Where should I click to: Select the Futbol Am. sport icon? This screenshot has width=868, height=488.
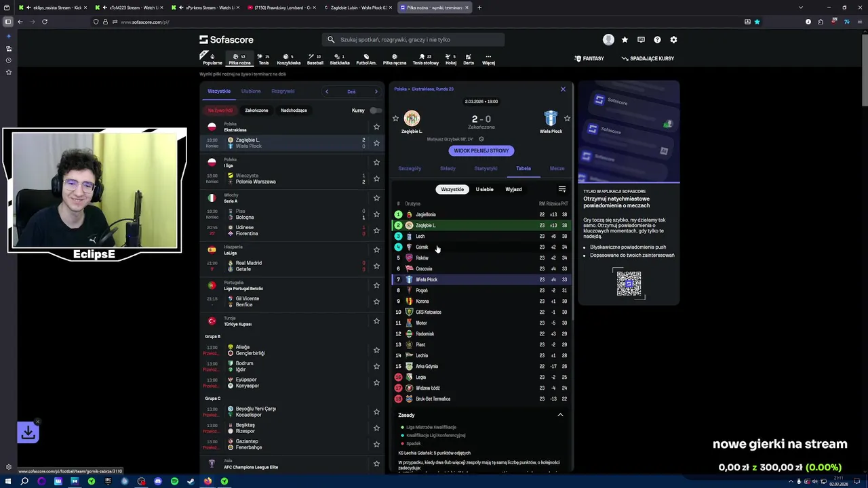[366, 59]
